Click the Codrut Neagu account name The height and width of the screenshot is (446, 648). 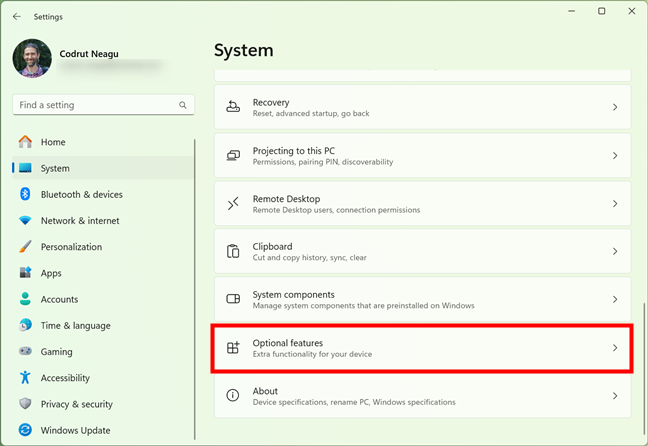89,54
